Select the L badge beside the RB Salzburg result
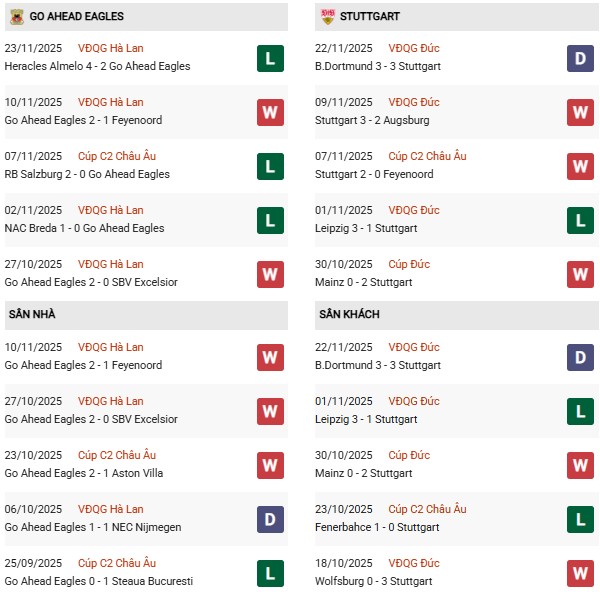This screenshot has height=596, width=600. pyautogui.click(x=269, y=166)
